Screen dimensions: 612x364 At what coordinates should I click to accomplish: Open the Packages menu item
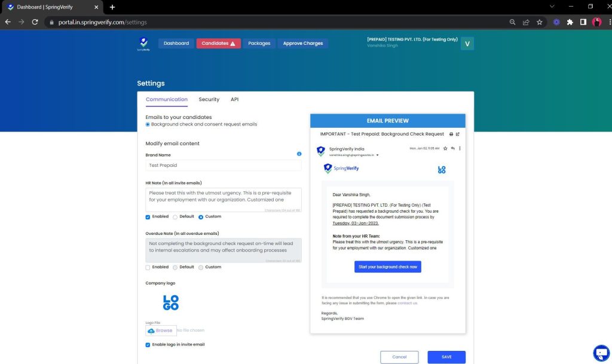point(259,43)
